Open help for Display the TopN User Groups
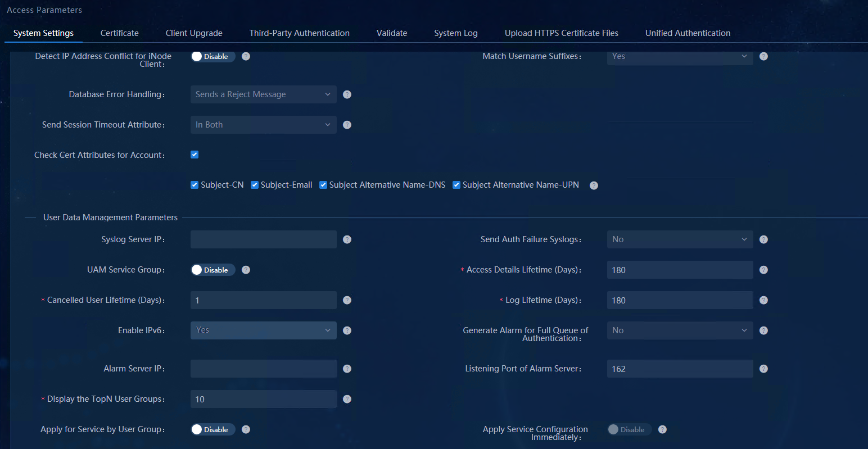 pyautogui.click(x=347, y=399)
